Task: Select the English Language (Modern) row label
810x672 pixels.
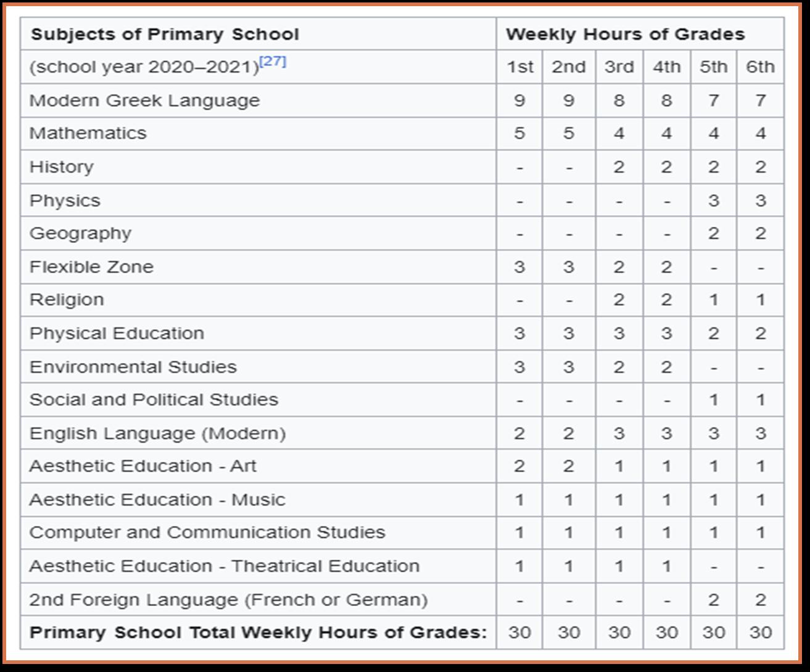Action: tap(157, 433)
